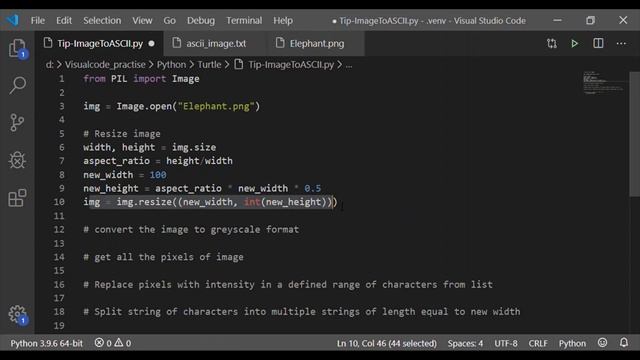This screenshot has width=640, height=360.
Task: Click the VS Code logo icon
Action: click(x=13, y=20)
